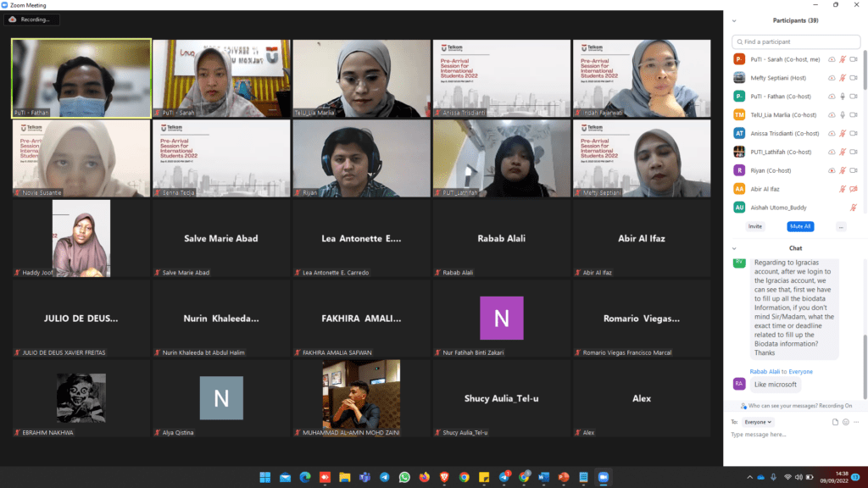Collapse the Participants panel chevron

pyautogui.click(x=734, y=20)
